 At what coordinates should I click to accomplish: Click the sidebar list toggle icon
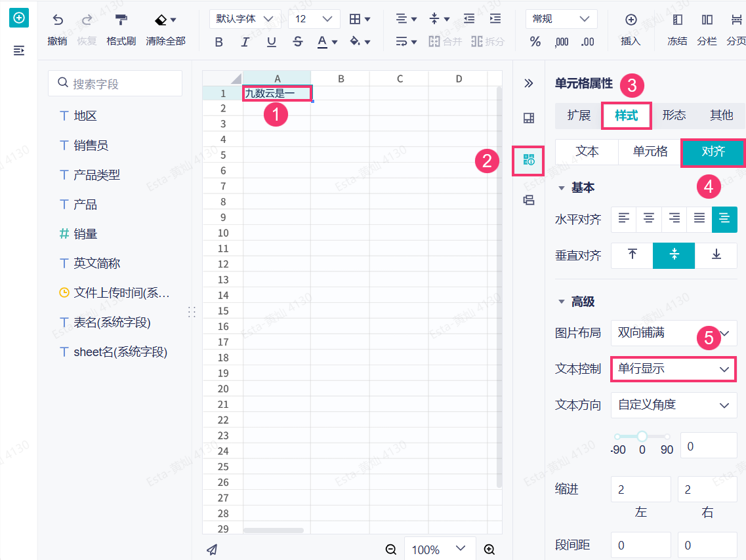click(19, 50)
